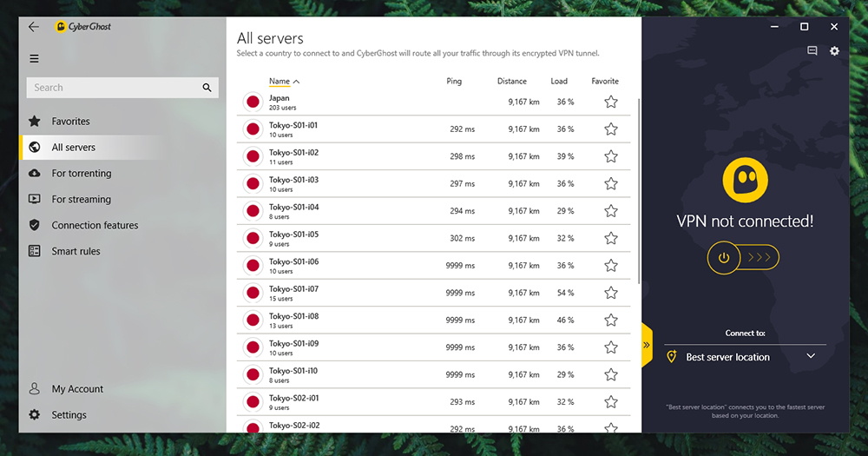Open the For torrenting section
868x456 pixels.
[82, 174]
